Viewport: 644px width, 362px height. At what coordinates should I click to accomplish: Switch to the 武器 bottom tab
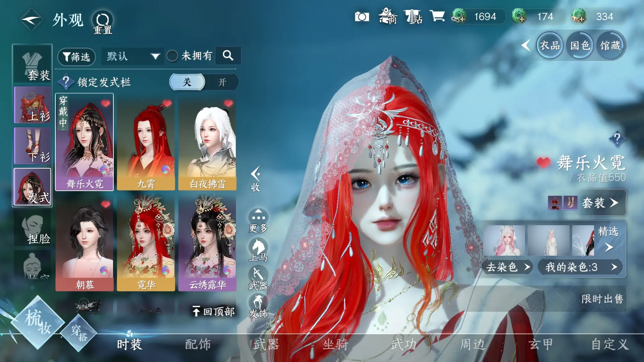(x=266, y=344)
